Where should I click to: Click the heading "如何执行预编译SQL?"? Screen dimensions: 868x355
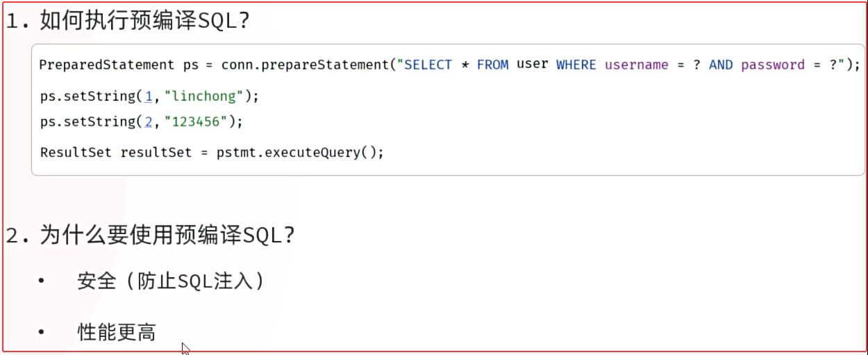point(144,21)
